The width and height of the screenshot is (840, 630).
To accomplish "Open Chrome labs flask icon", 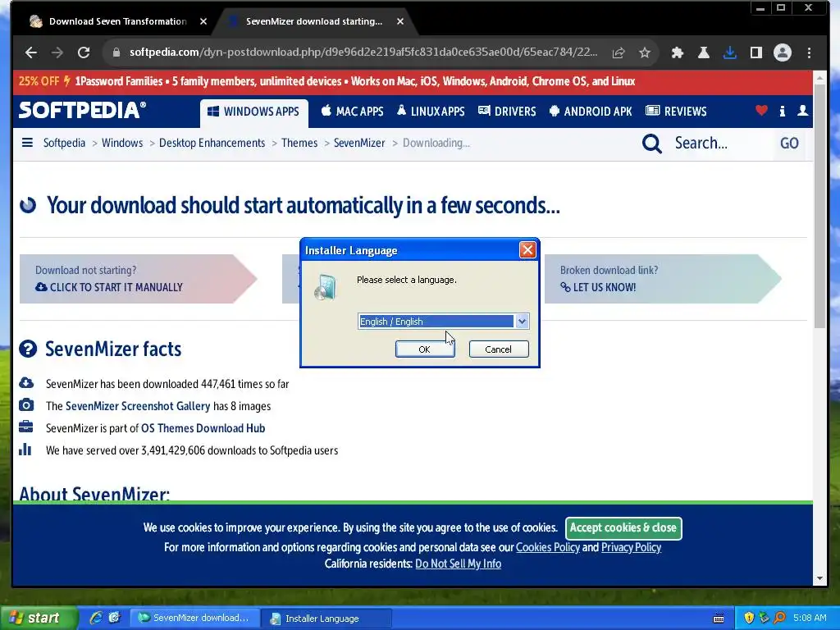I will tap(703, 52).
